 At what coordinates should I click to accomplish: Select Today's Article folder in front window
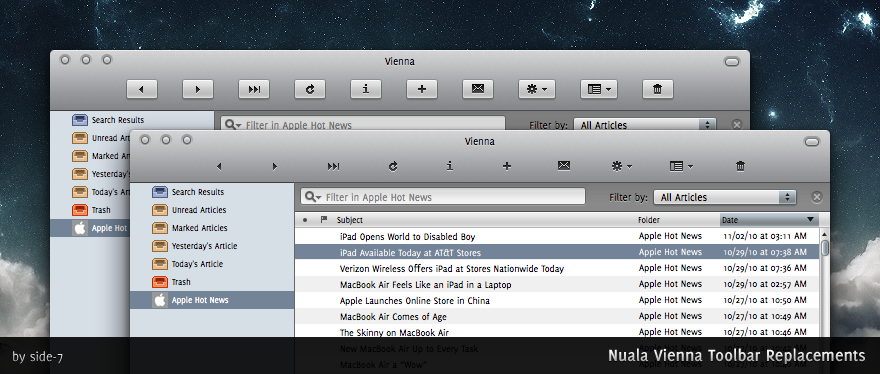tap(212, 264)
